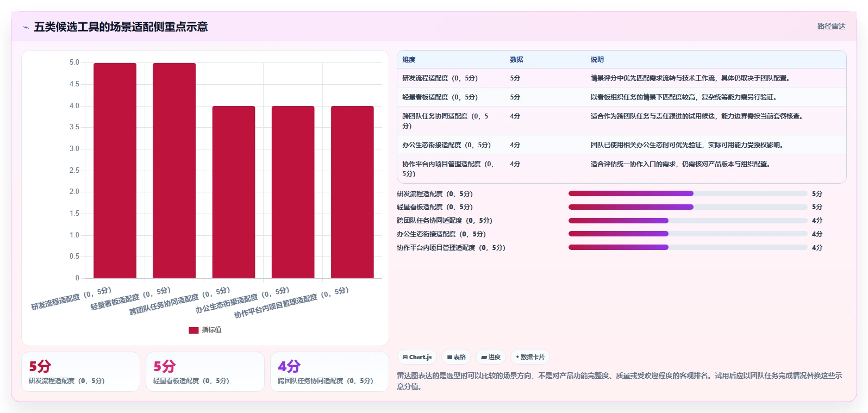Click the 研发流程适配度 label beside its progress bar

(x=435, y=194)
